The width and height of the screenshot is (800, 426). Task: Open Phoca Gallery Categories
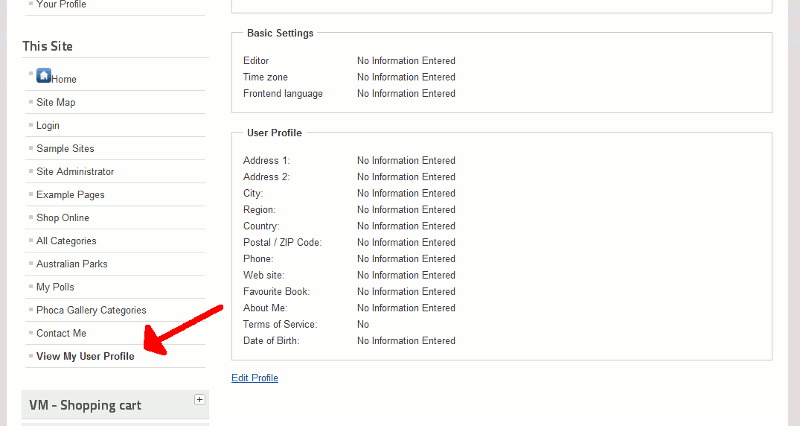coord(91,310)
